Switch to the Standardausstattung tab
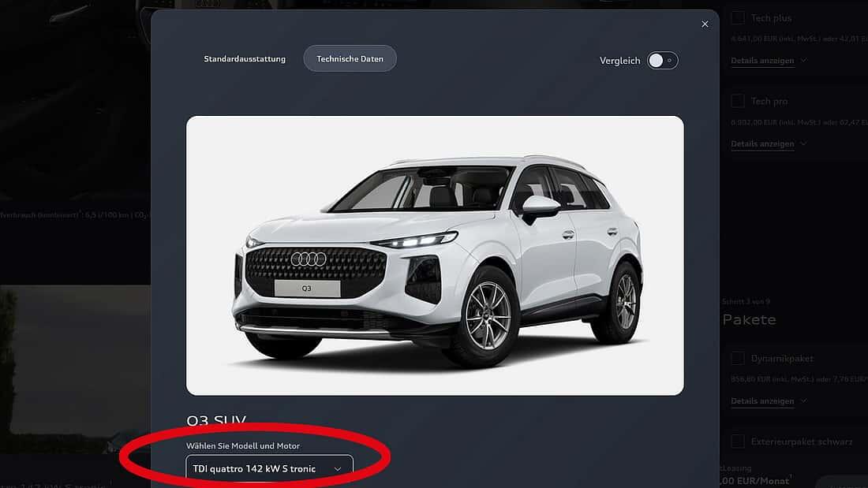 click(x=245, y=58)
